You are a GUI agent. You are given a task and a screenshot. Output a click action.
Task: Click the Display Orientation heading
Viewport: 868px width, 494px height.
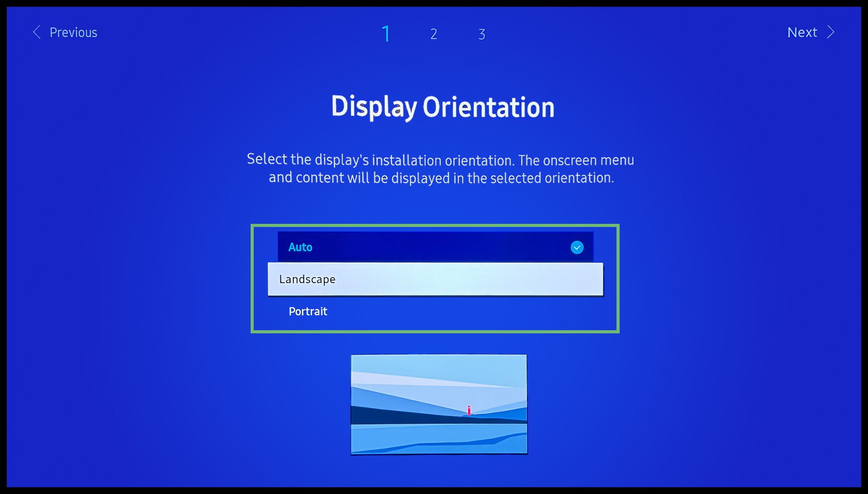click(443, 107)
